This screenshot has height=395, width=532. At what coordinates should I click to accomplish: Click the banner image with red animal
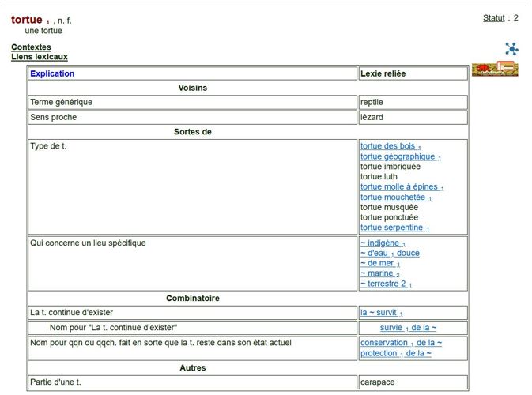point(494,70)
